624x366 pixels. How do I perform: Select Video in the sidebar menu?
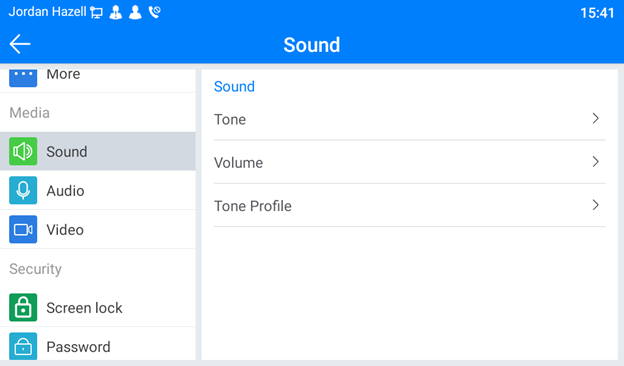tap(98, 230)
